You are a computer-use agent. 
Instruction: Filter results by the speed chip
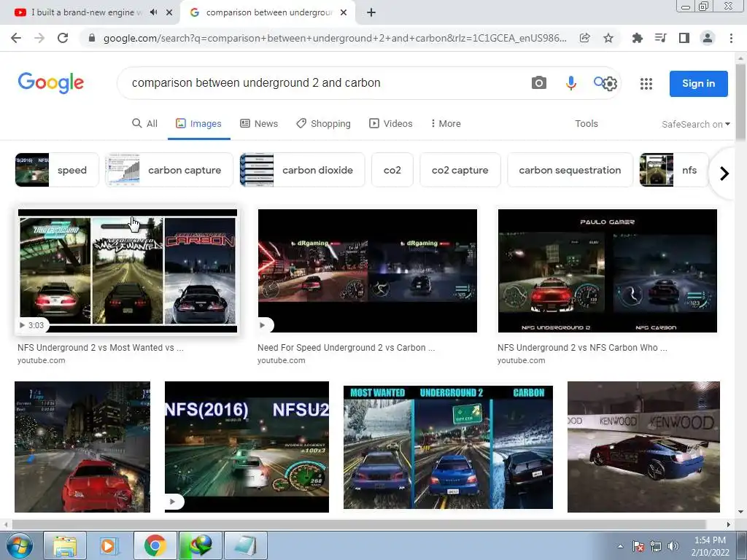[x=57, y=170]
